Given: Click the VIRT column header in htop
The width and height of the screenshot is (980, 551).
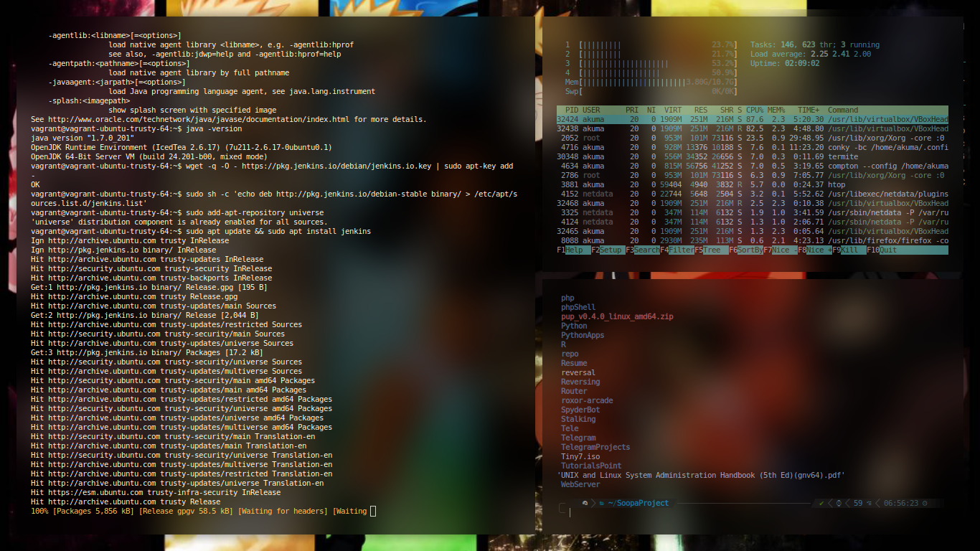Looking at the screenshot, I should (x=673, y=110).
